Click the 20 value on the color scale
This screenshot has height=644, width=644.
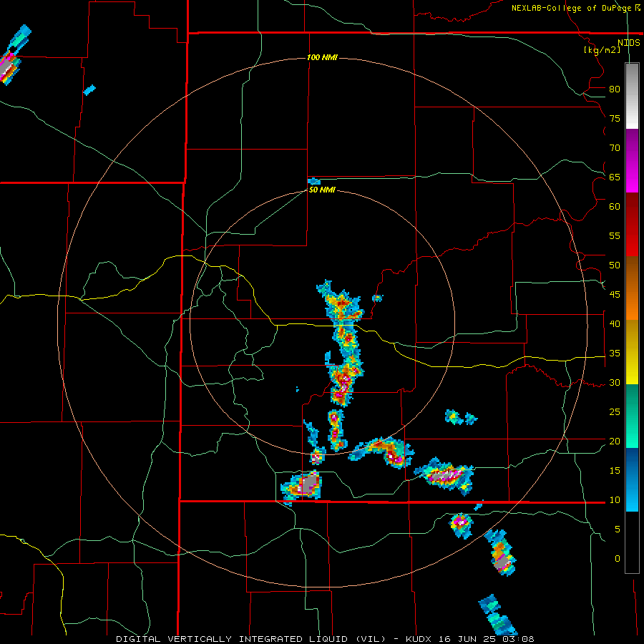click(x=615, y=441)
